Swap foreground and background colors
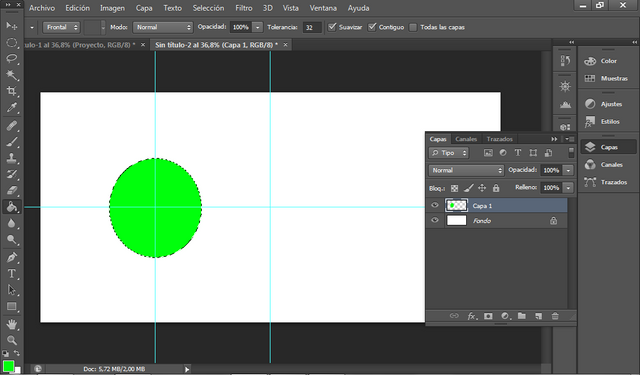This screenshot has height=375, width=640. (x=17, y=353)
